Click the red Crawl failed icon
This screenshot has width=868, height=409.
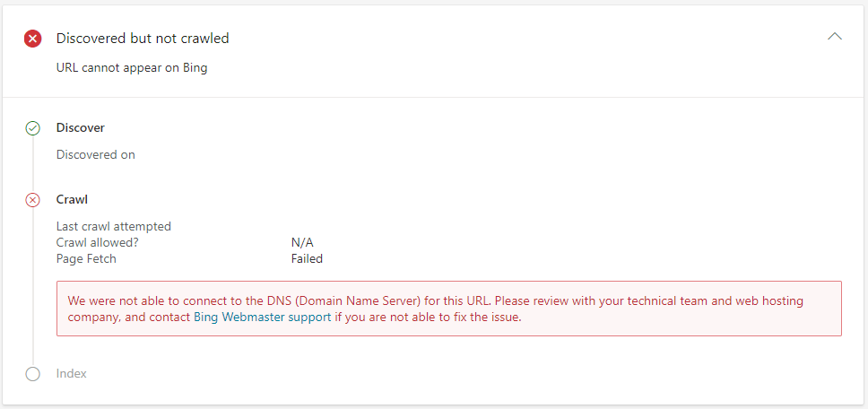[x=32, y=200]
